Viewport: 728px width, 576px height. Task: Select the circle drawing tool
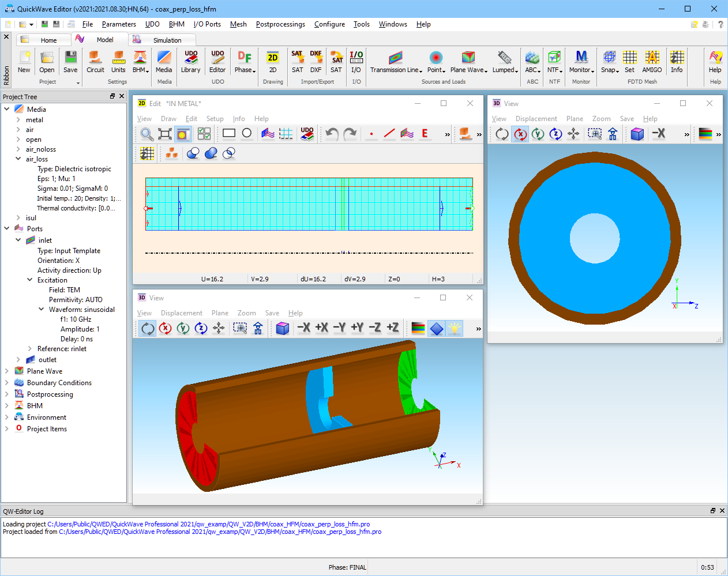click(x=247, y=134)
